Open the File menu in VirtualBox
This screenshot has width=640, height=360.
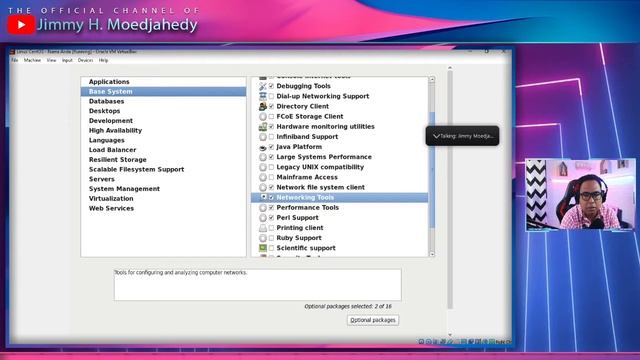pyautogui.click(x=15, y=60)
